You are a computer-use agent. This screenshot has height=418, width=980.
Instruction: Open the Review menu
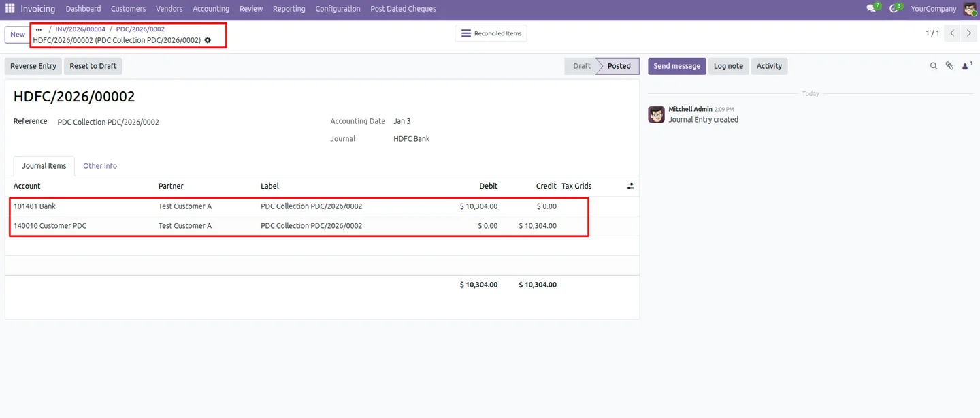[x=251, y=9]
